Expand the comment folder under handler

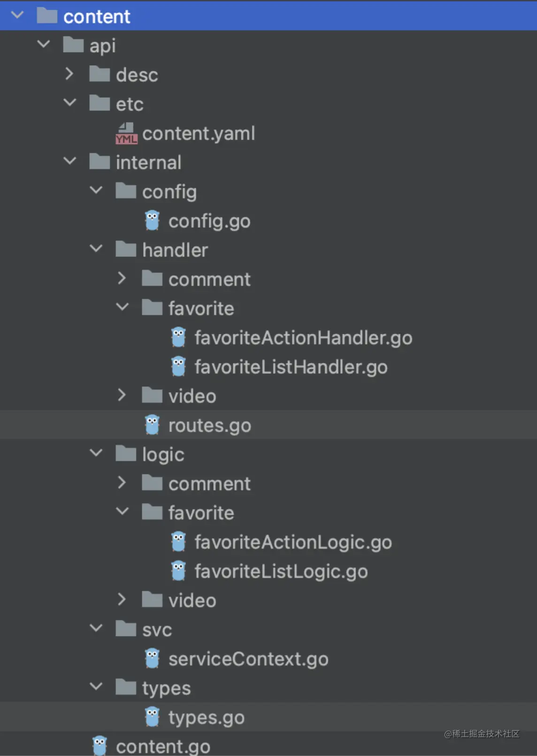coord(122,278)
